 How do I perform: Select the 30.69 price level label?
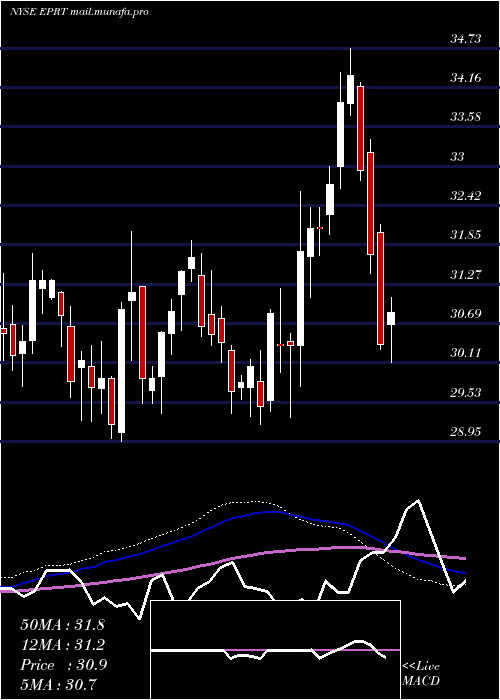466,314
